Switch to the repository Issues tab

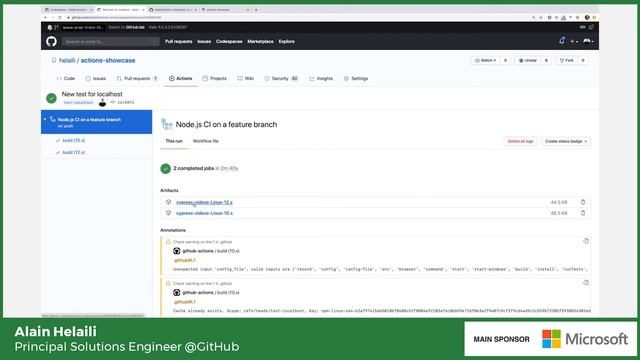[96, 78]
